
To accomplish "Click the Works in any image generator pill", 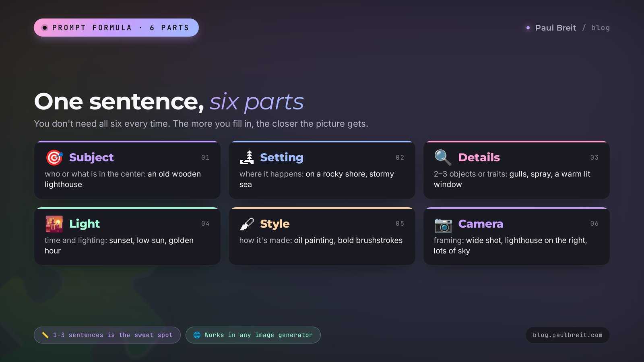I will point(253,335).
